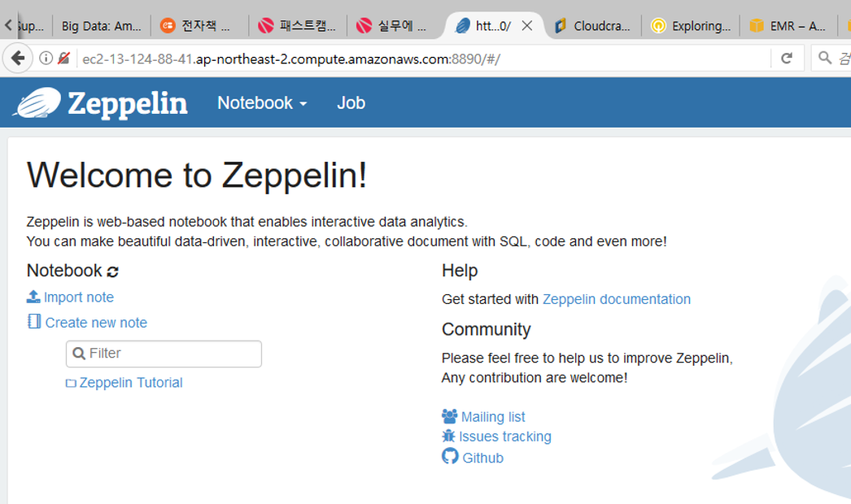
Task: Close the active Zeppelin browser tab
Action: [526, 25]
